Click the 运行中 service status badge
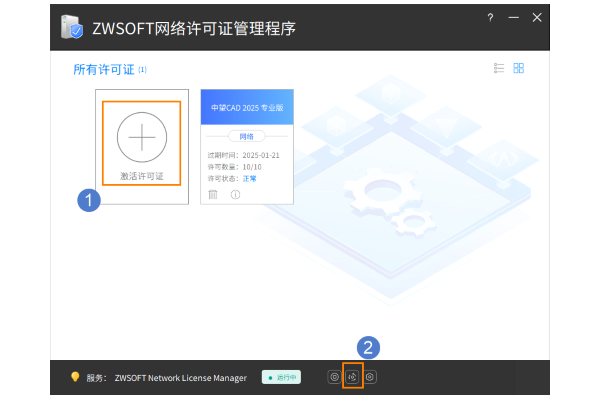 pyautogui.click(x=281, y=377)
